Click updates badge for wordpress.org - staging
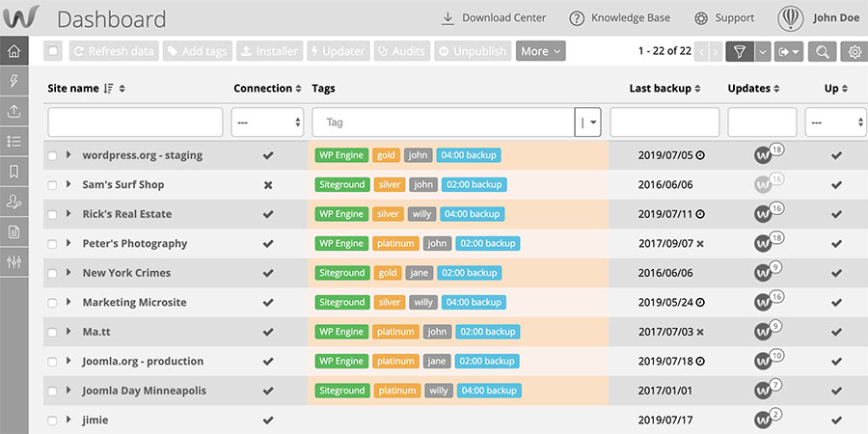This screenshot has height=434, width=868. 769,154
